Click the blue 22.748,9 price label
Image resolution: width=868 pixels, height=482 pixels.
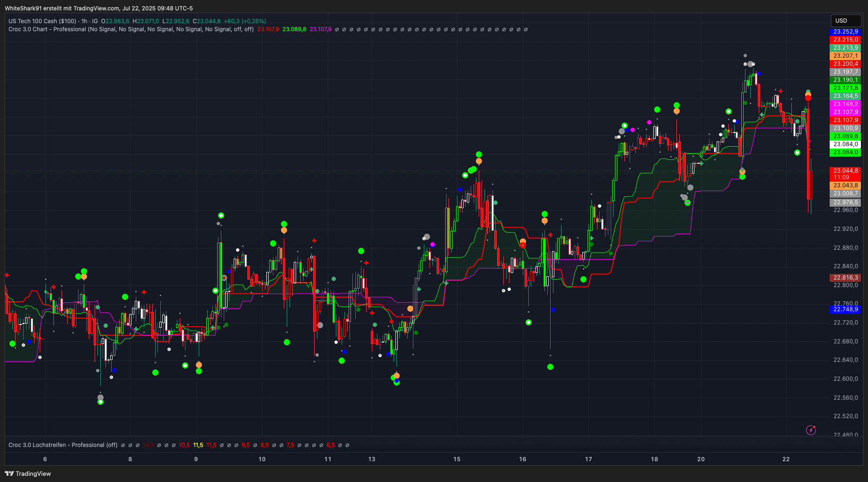click(x=845, y=309)
